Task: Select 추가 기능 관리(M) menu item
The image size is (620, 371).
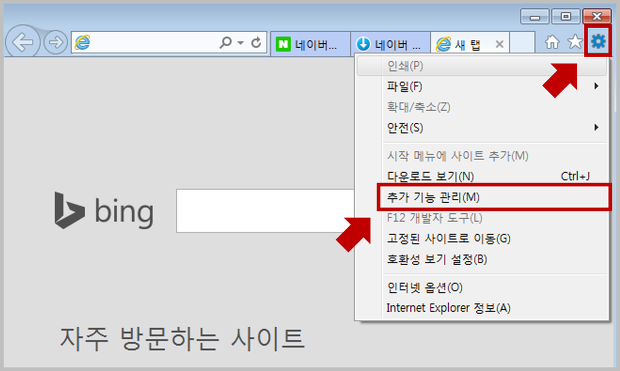Action: (x=493, y=197)
